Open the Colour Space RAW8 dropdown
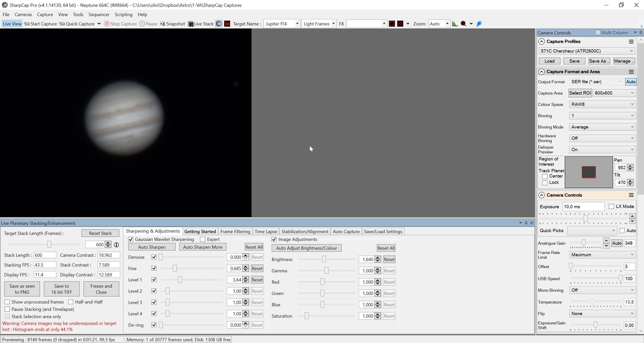 [x=602, y=104]
